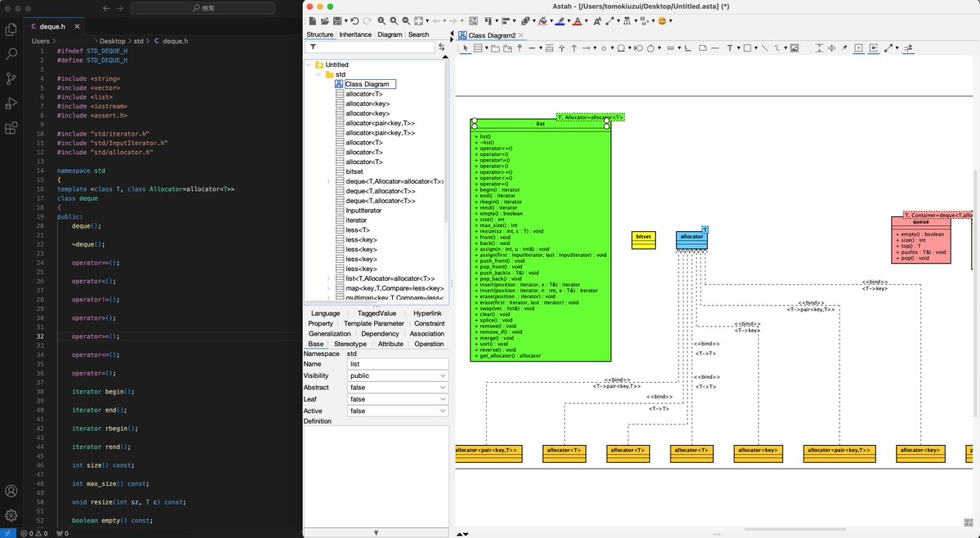Open the font color picker (red A)
This screenshot has width=980, height=538.
click(577, 22)
